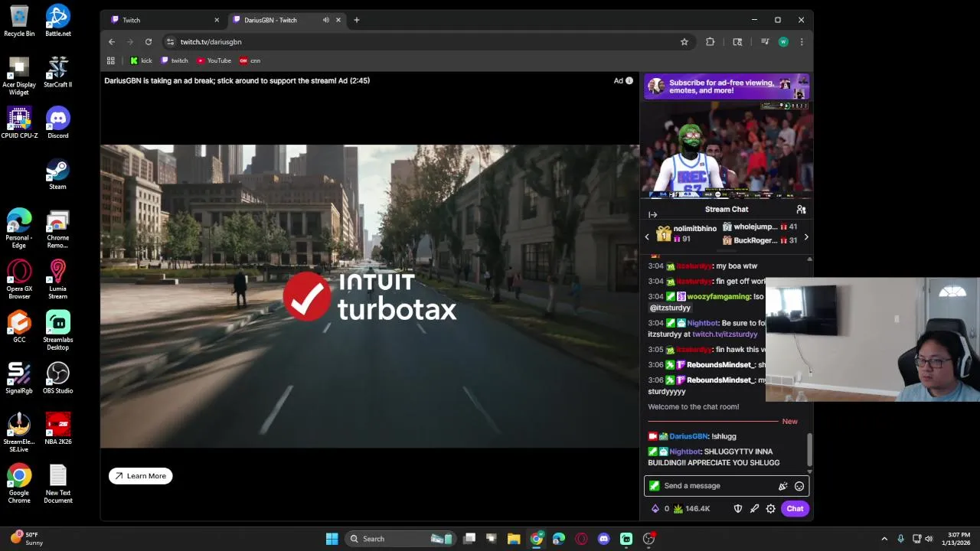
Task: Click the chat vertical scrollbar
Action: [809, 449]
